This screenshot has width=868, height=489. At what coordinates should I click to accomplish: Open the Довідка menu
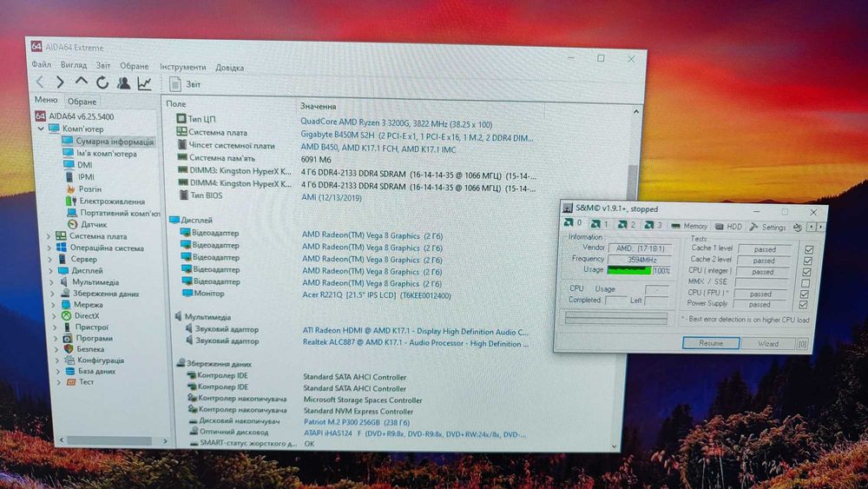230,68
